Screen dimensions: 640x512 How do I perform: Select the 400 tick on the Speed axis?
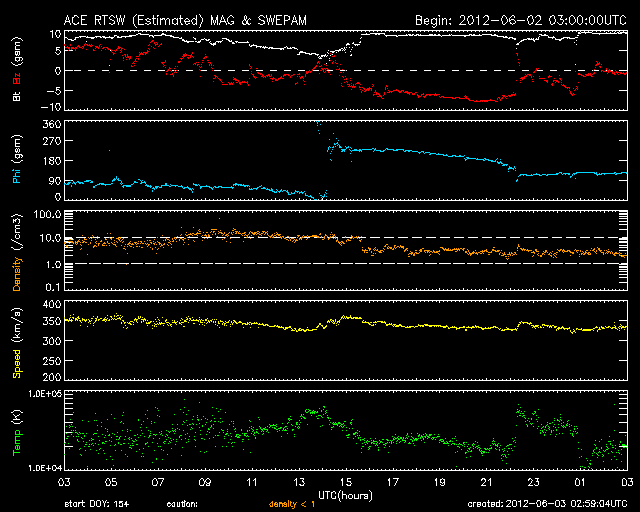(x=52, y=304)
